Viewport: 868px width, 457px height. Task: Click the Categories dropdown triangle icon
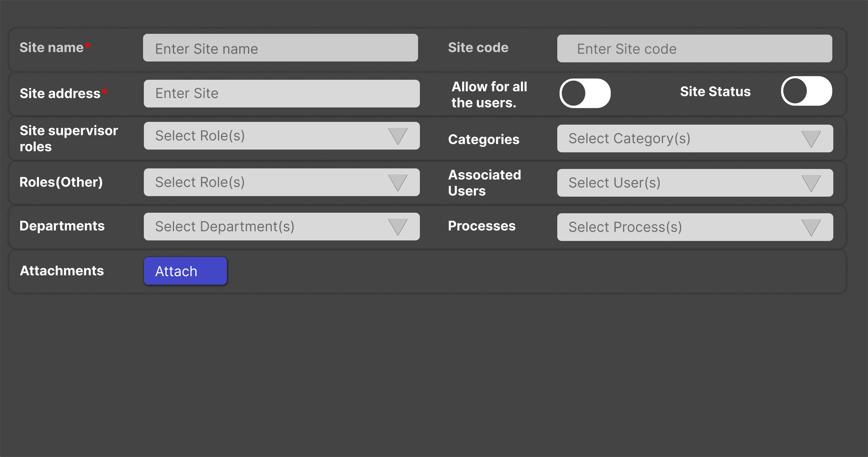pos(811,138)
